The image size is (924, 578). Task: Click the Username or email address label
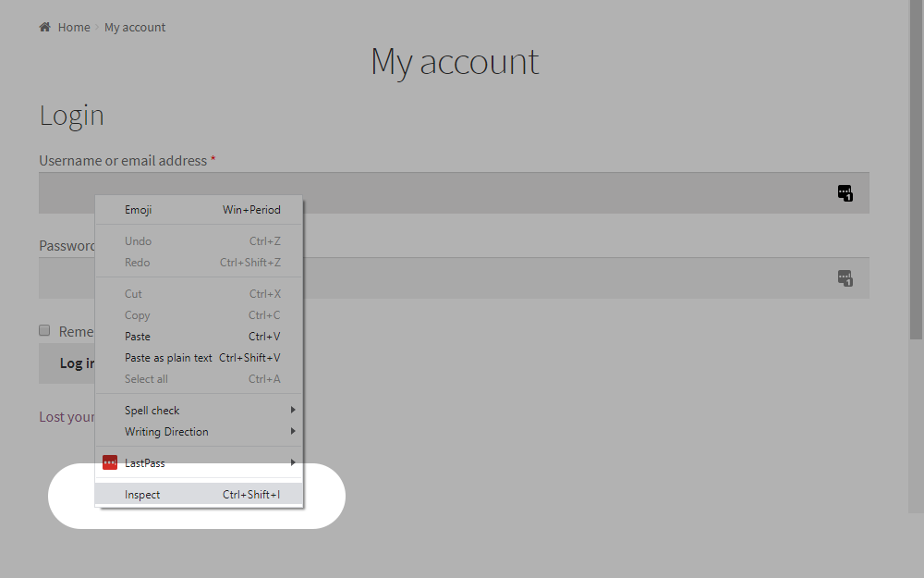pos(123,160)
